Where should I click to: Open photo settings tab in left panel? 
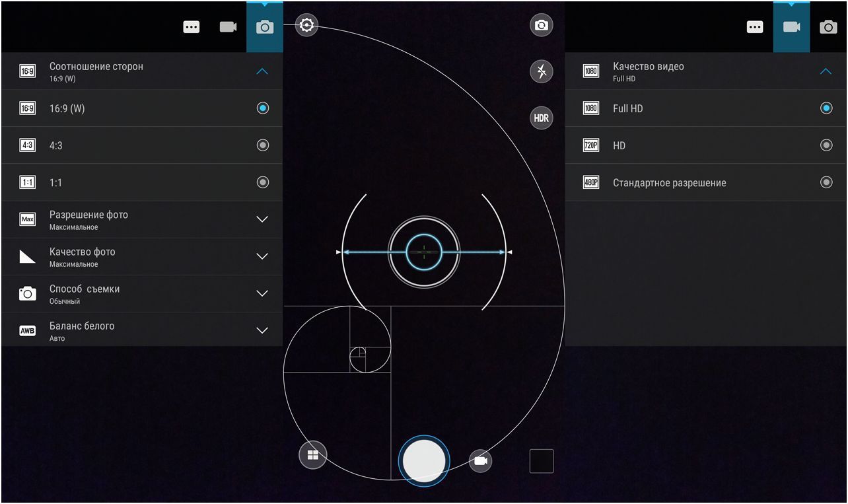coord(265,27)
